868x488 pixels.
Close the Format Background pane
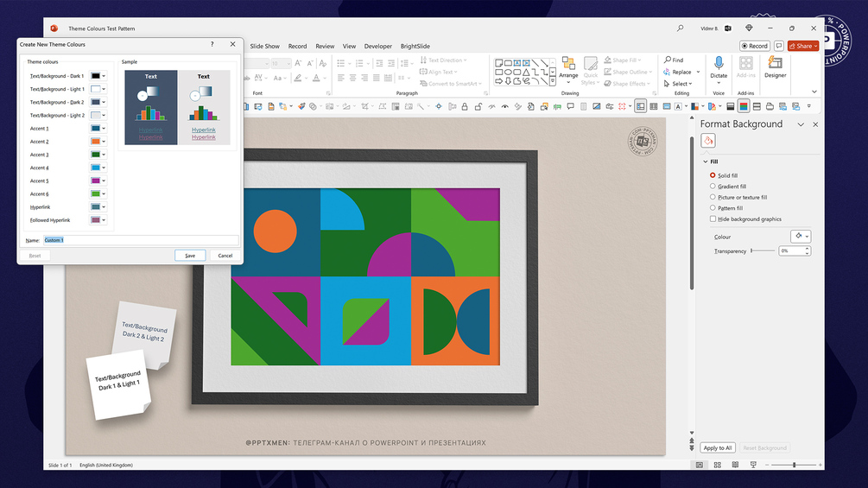click(815, 124)
